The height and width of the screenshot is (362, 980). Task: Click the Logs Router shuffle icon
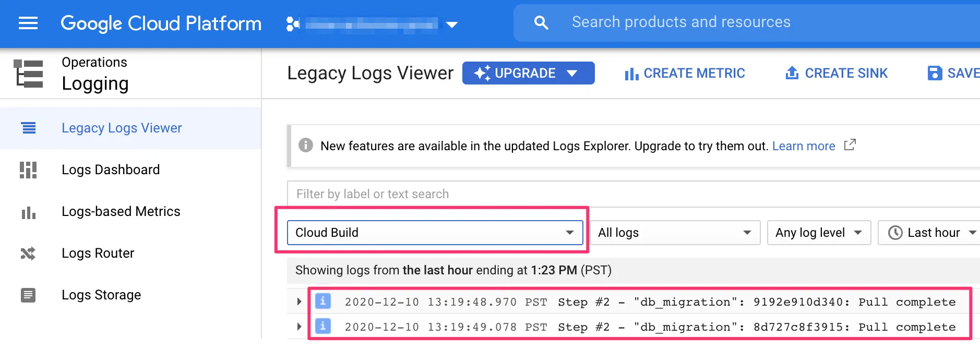28,254
